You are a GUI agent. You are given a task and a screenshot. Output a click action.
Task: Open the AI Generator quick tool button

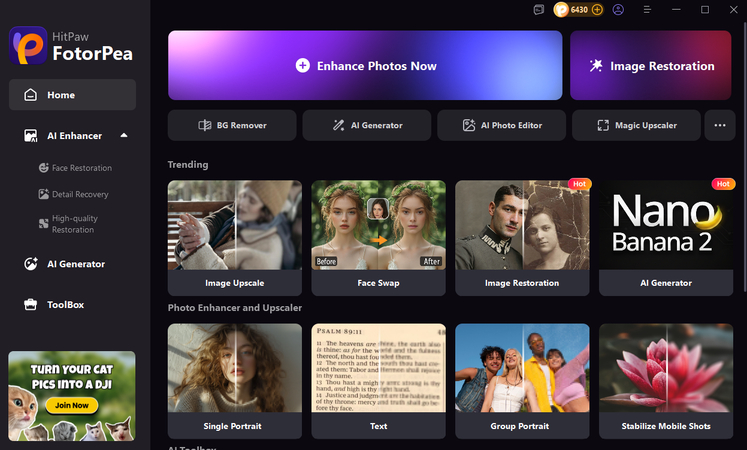(367, 125)
